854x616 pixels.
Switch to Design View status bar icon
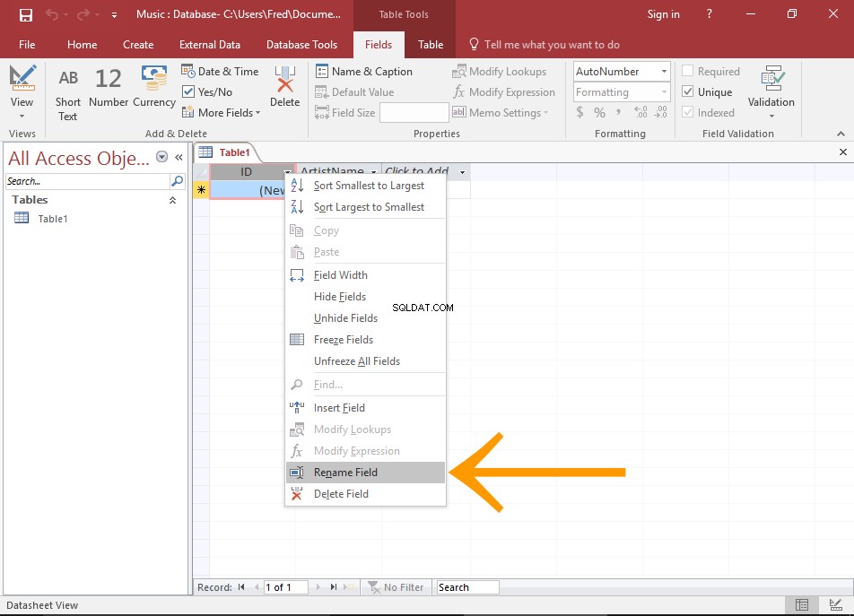[835, 604]
